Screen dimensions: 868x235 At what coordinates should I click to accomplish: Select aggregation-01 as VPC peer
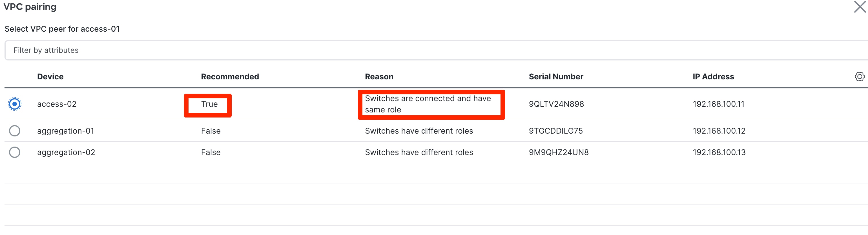14,131
